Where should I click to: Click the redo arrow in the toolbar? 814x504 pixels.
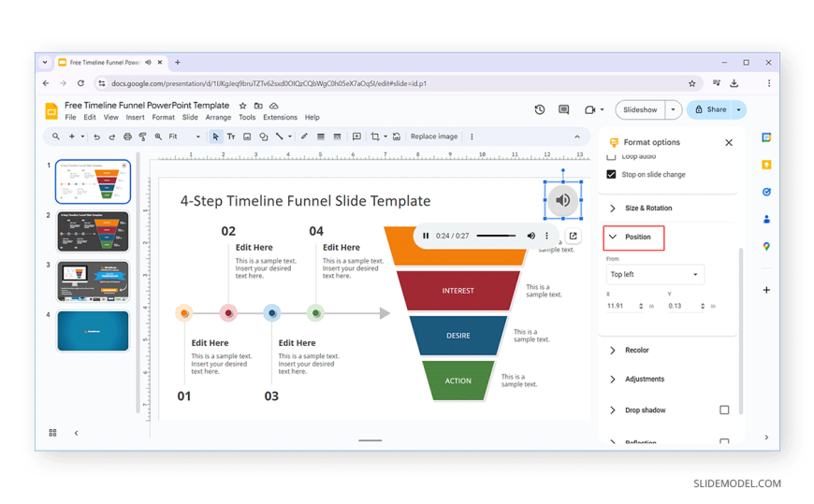pos(111,137)
